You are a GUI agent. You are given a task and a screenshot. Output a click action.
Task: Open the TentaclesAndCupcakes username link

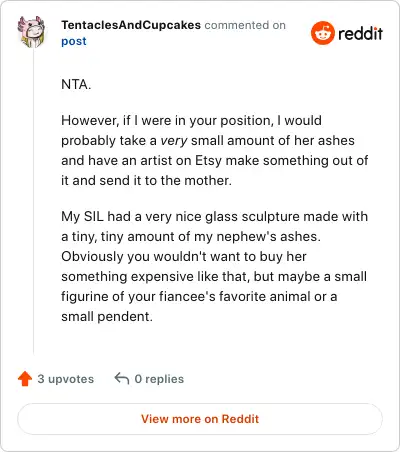tap(131, 25)
